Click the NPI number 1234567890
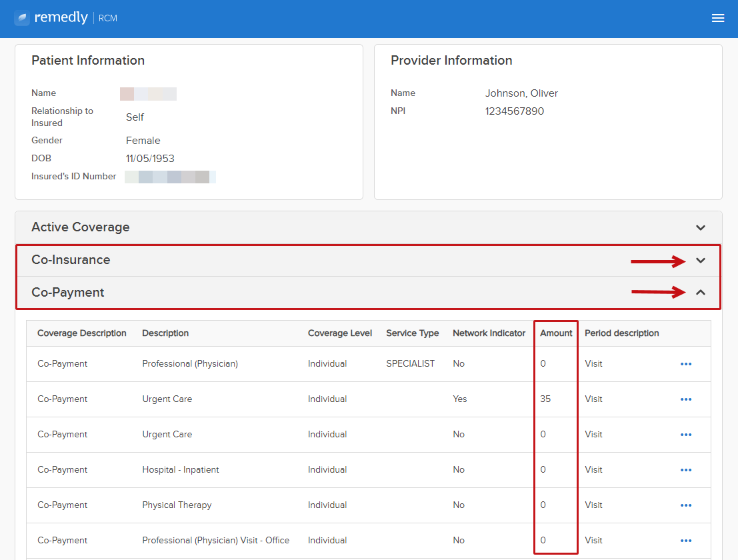Screen dimensions: 738x560 point(515,111)
